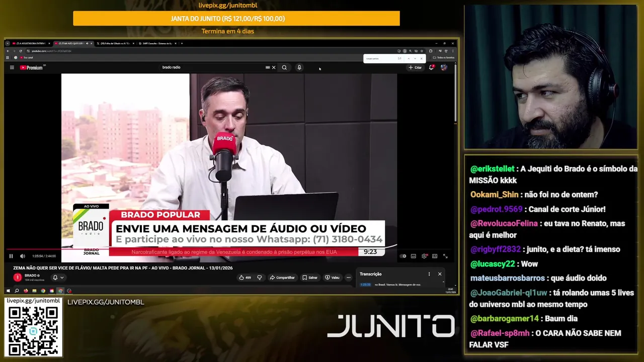Jump to transcript timestamp 1:25:33

365,285
